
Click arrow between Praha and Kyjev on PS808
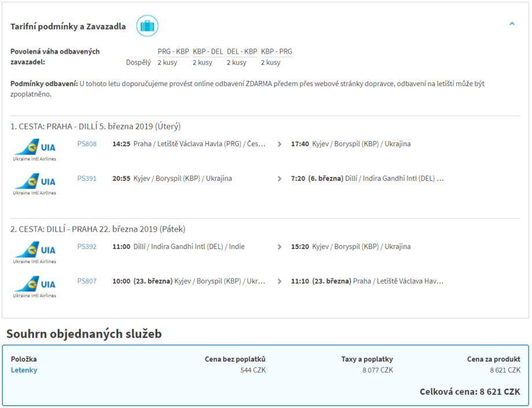[x=280, y=144]
